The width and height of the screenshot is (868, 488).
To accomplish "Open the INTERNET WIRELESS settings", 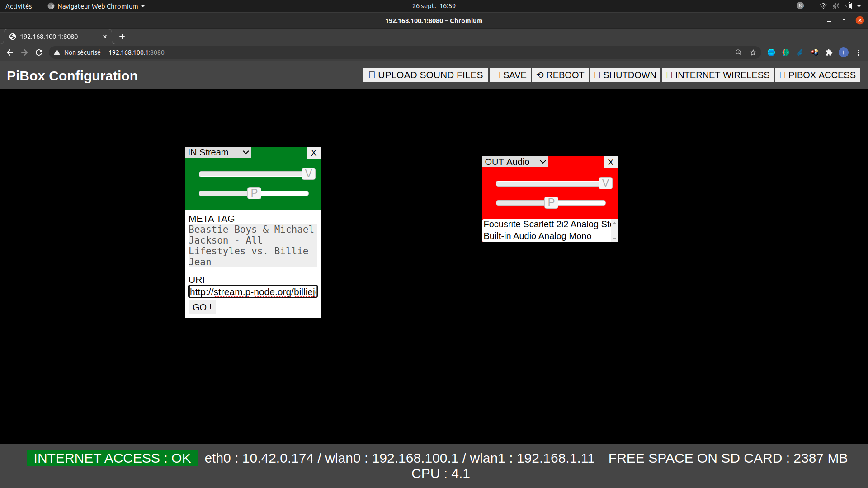I will click(x=718, y=75).
